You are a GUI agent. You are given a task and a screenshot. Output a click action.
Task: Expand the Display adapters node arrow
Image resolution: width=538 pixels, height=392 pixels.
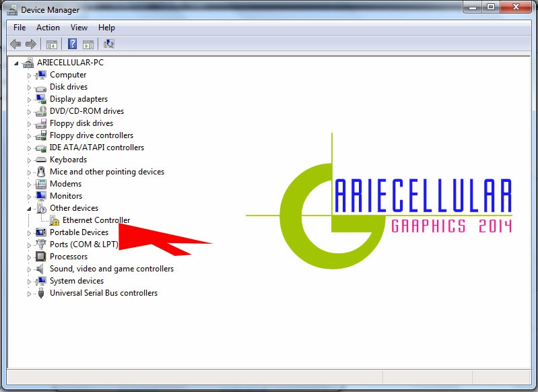pyautogui.click(x=29, y=100)
